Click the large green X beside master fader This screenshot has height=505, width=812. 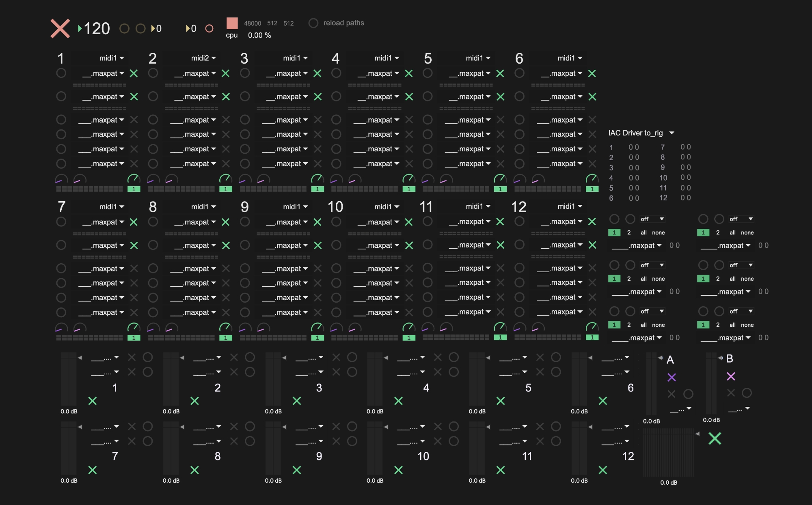click(x=715, y=438)
